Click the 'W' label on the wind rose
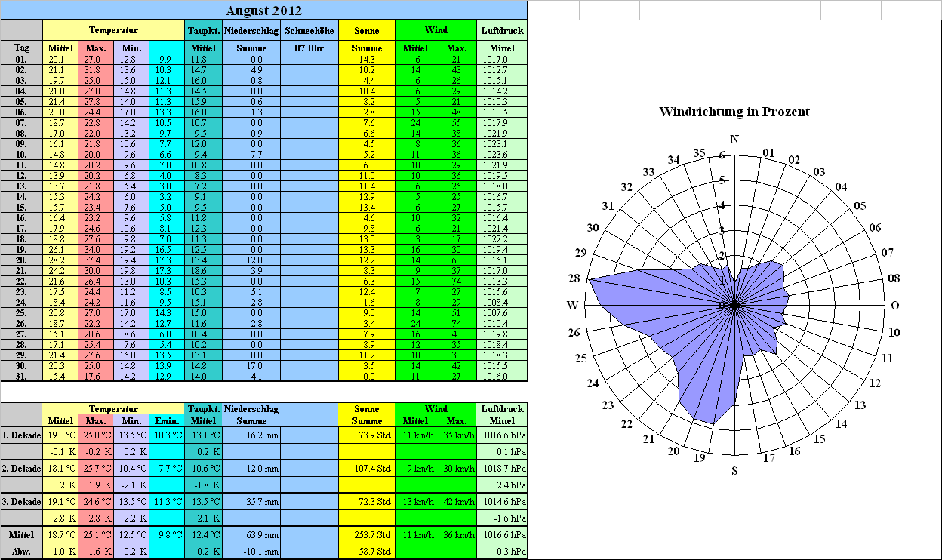 [x=573, y=305]
